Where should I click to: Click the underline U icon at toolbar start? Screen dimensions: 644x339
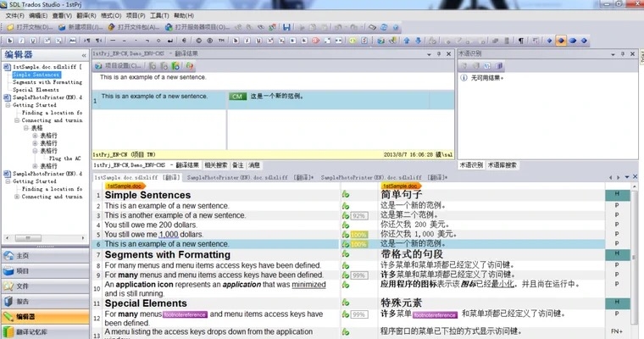pyautogui.click(x=33, y=41)
